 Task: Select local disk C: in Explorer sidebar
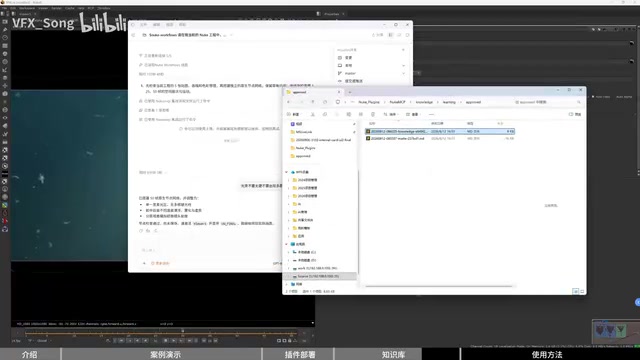[x=306, y=252]
